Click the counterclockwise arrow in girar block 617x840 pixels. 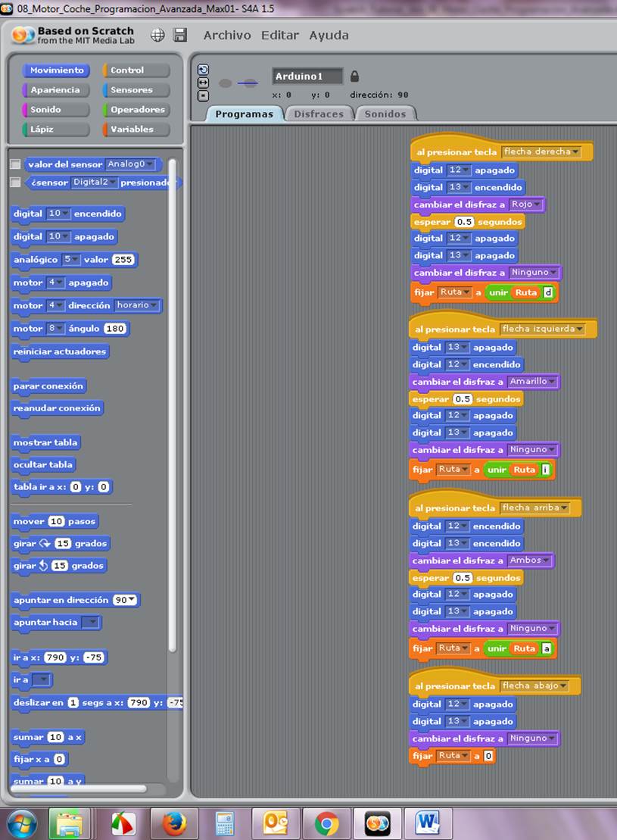point(43,565)
